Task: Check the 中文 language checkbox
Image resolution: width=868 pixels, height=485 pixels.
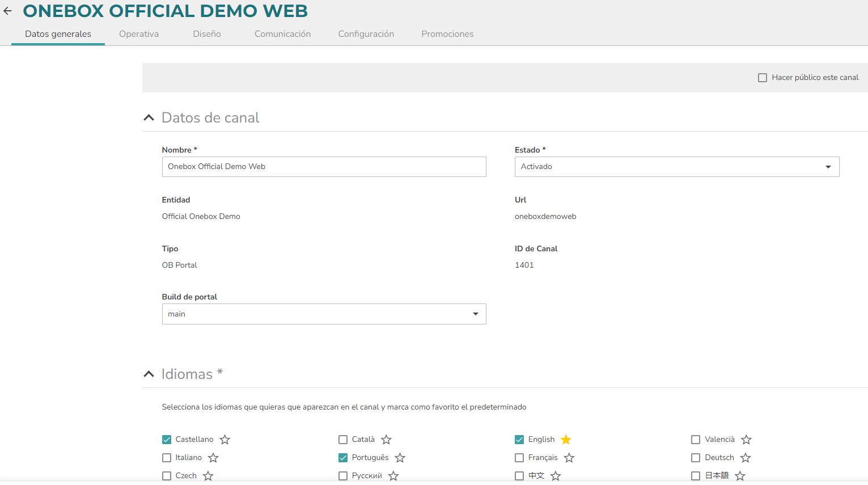Action: (519, 476)
